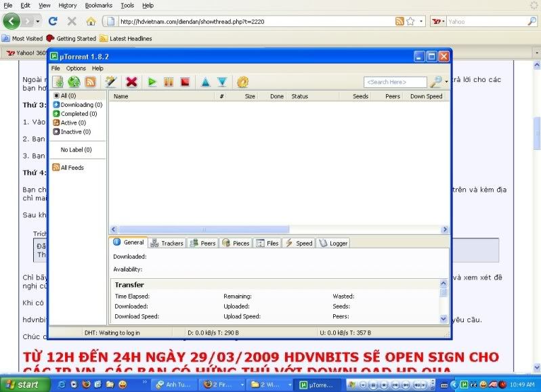Click Firefox Stop button
Screen dimensions: 541x392
point(72,22)
